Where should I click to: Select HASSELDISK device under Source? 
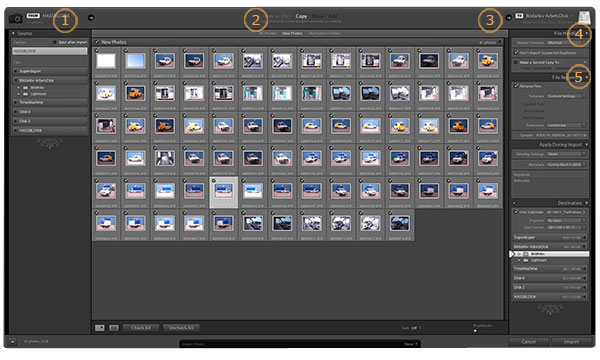tap(50, 51)
